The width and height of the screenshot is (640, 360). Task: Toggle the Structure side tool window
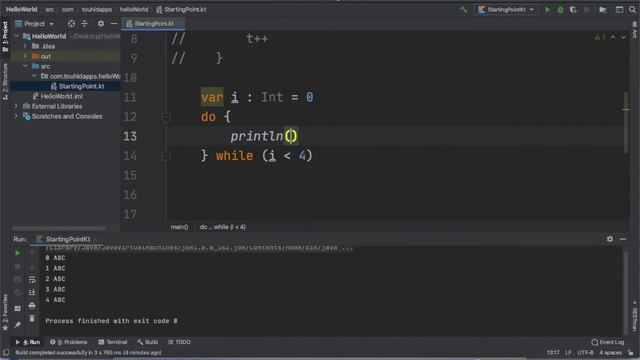click(x=5, y=82)
